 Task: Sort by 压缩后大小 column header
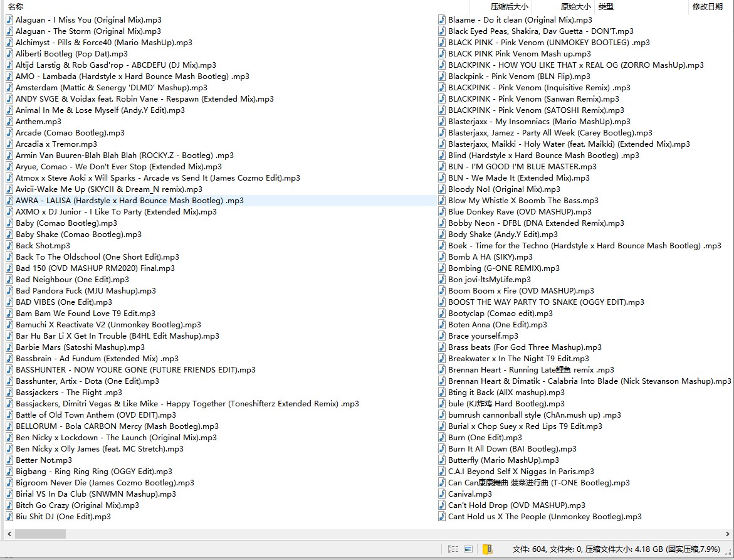(x=509, y=7)
